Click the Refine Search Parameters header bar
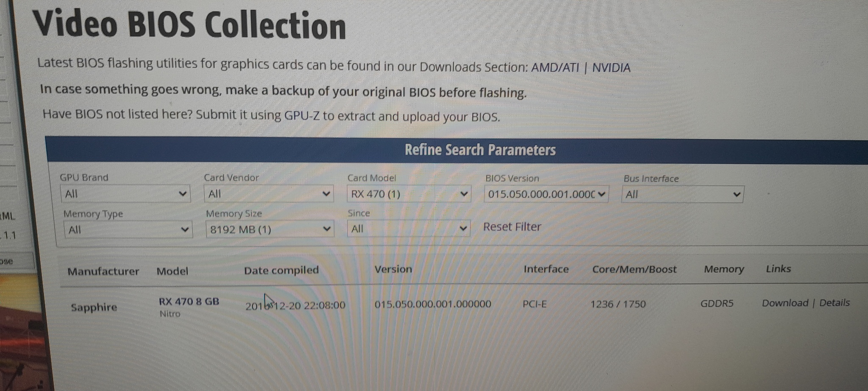Screen dimensions: 868x391 479,150
